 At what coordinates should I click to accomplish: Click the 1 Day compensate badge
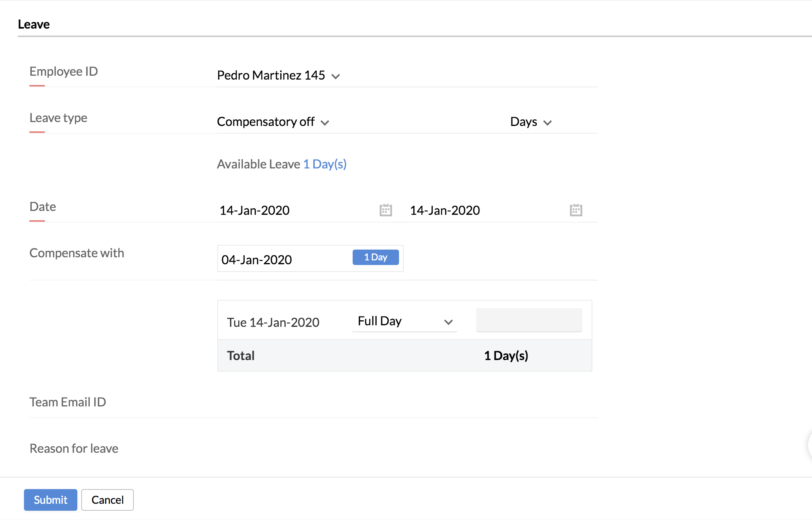(375, 257)
